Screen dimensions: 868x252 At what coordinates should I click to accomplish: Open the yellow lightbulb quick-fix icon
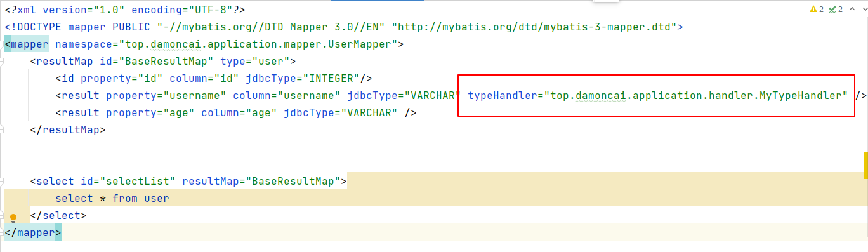pyautogui.click(x=13, y=217)
